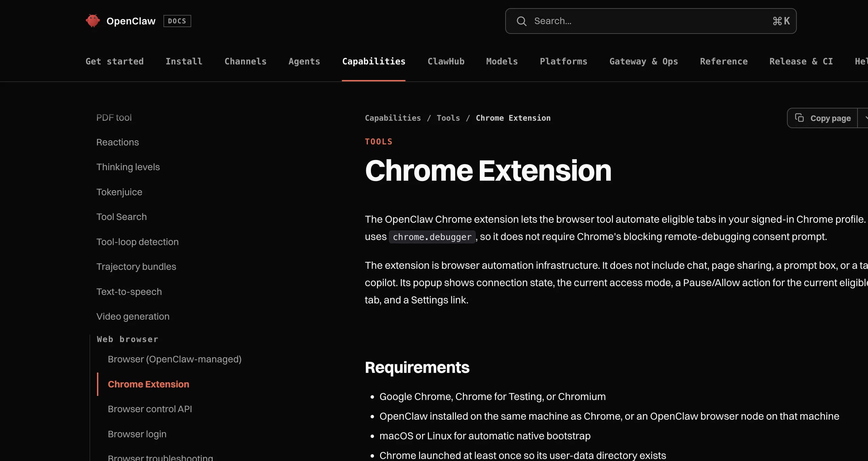Select the Release & CI tab
The image size is (868, 461).
click(x=801, y=61)
